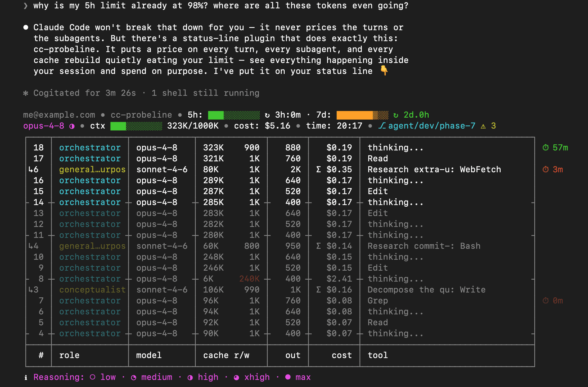Click the yellow warning triangle icon

(x=483, y=126)
